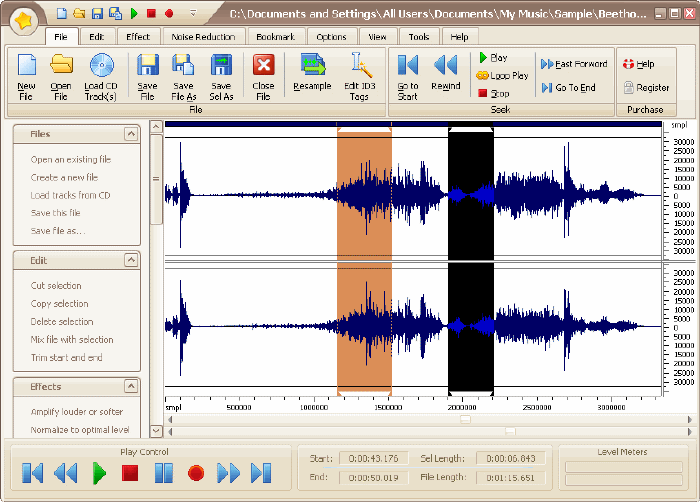700x502 pixels.
Task: Click the Open File folder icon
Action: point(61,64)
